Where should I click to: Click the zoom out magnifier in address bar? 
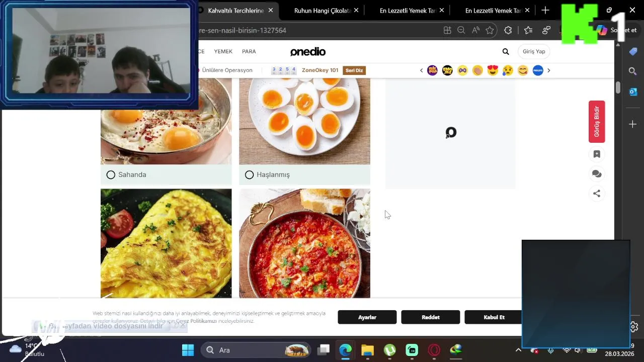click(461, 30)
